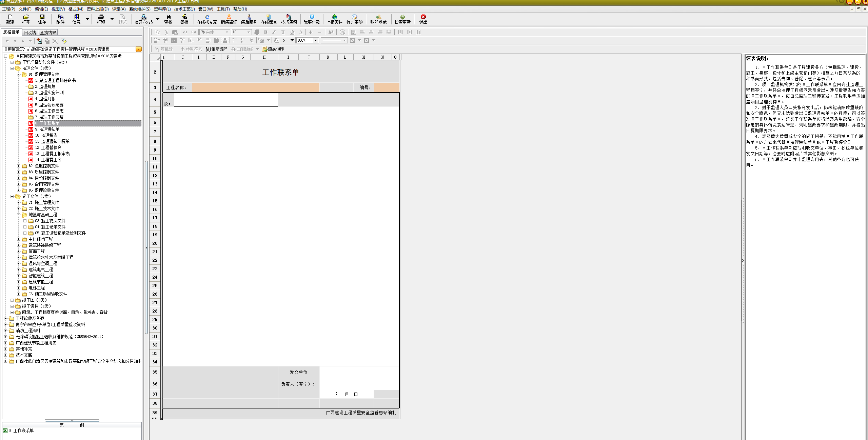Image resolution: width=868 pixels, height=440 pixels.
Task: Click the delete X icon in tree toolbar
Action: tap(55, 41)
